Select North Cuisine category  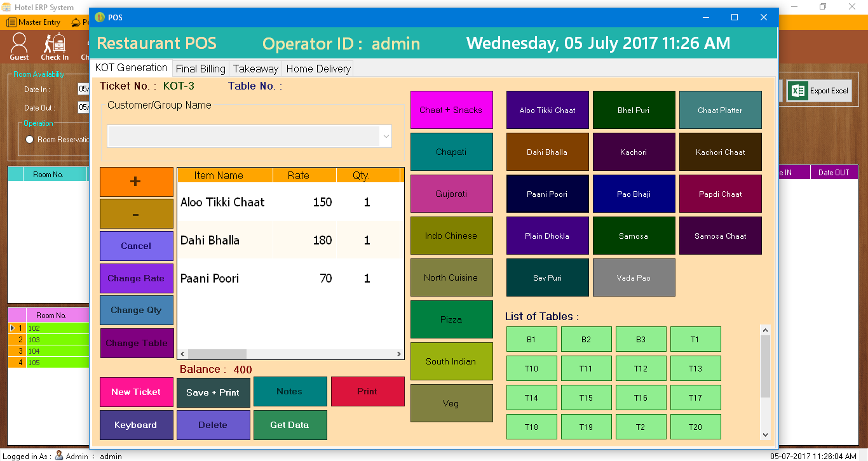point(452,277)
